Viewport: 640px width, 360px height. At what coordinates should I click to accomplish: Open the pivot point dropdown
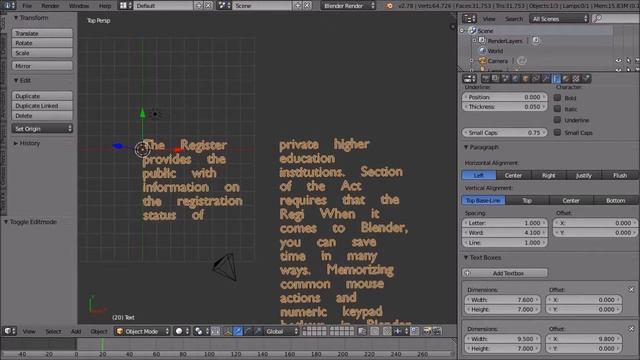[202, 331]
